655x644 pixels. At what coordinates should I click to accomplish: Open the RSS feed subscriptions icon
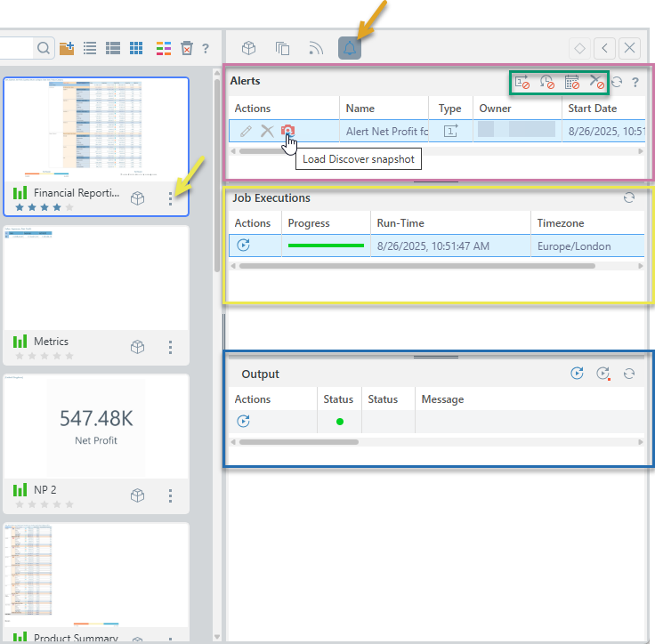point(316,48)
